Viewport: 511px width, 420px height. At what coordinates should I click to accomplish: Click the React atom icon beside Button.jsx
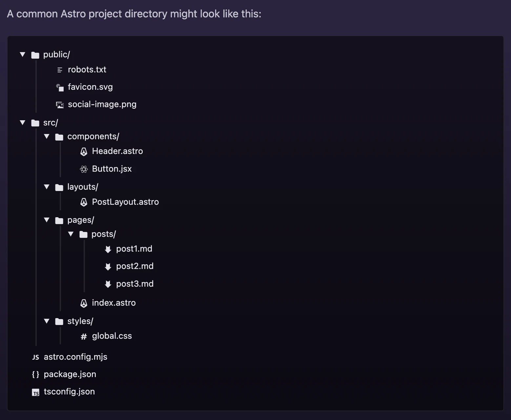[x=84, y=169]
